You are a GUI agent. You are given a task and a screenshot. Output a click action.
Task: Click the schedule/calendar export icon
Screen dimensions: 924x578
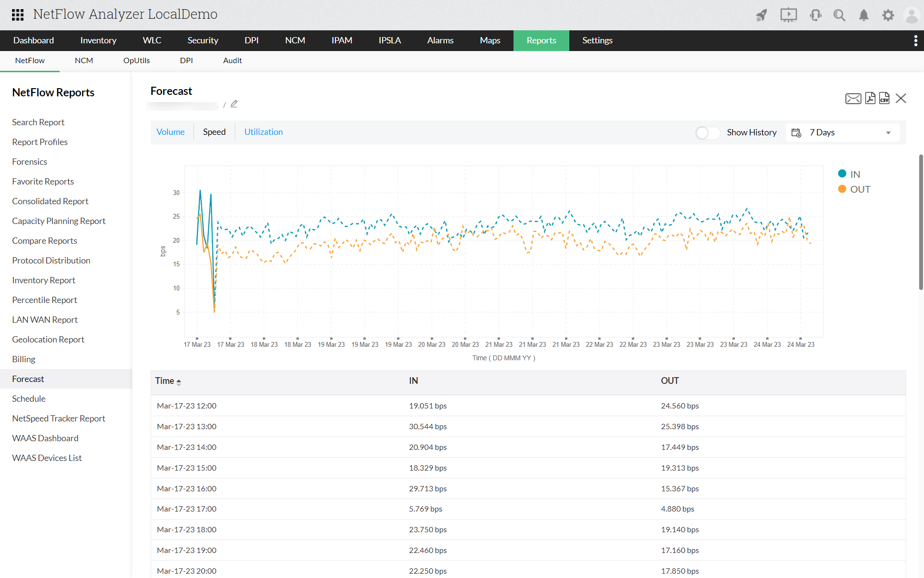tap(797, 132)
